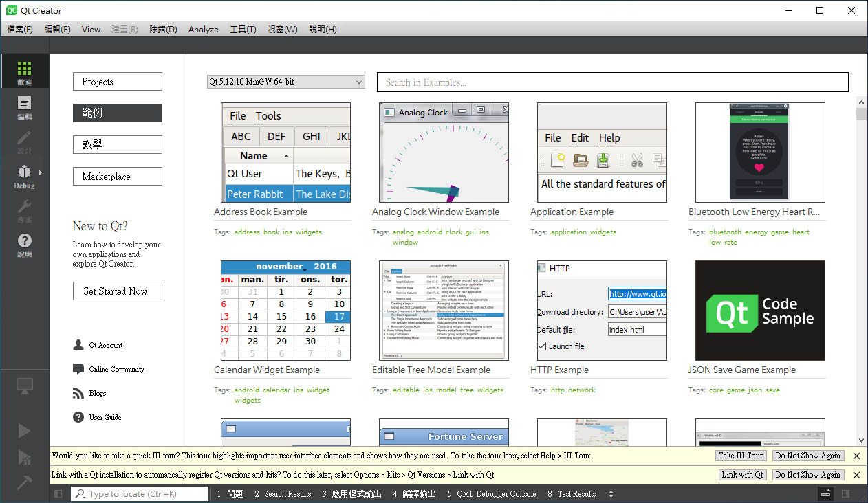This screenshot has width=868, height=503.
Task: Open the Analyze menu
Action: (x=204, y=30)
